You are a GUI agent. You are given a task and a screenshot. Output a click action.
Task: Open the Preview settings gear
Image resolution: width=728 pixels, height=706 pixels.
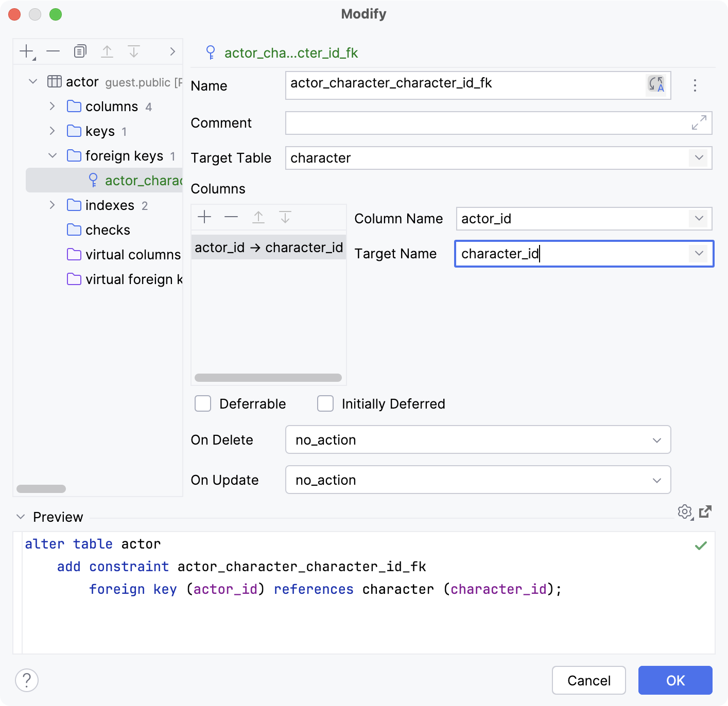(685, 511)
